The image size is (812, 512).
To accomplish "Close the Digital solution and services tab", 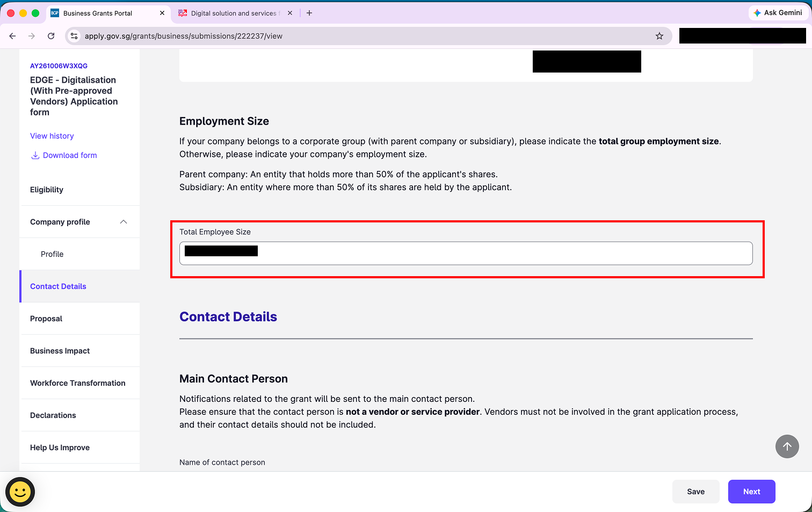I will (x=290, y=13).
